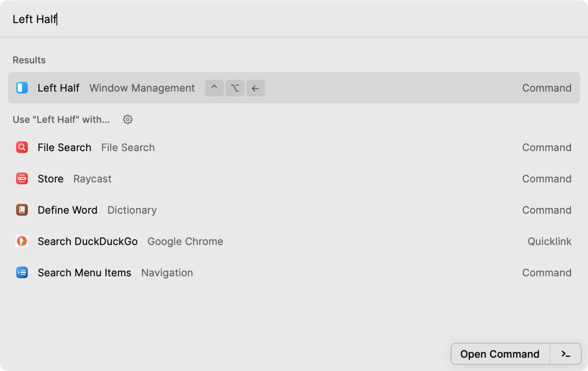Click the "Window Management" subtitle text
The width and height of the screenshot is (588, 371).
[x=142, y=88]
